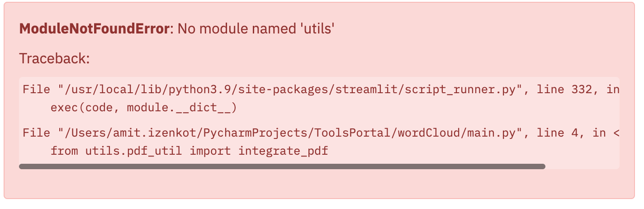Click the bold ModuleNotFoundError heading
644x209 pixels.
tap(94, 29)
